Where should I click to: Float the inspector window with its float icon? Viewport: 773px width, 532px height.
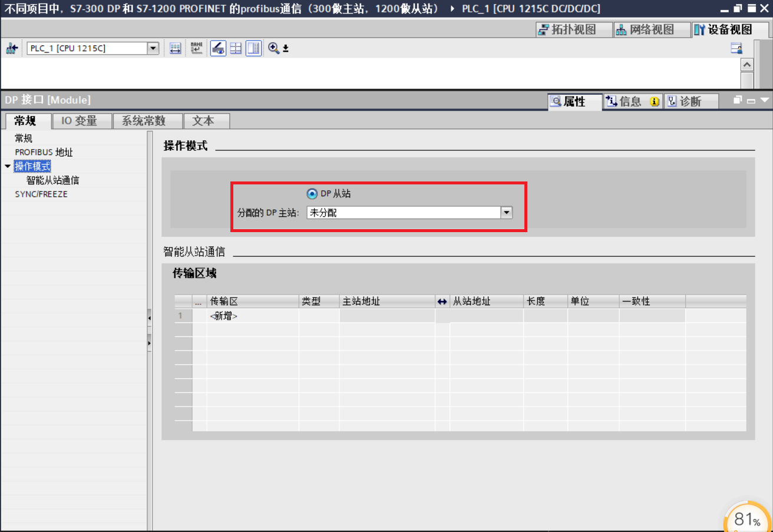pos(738,100)
